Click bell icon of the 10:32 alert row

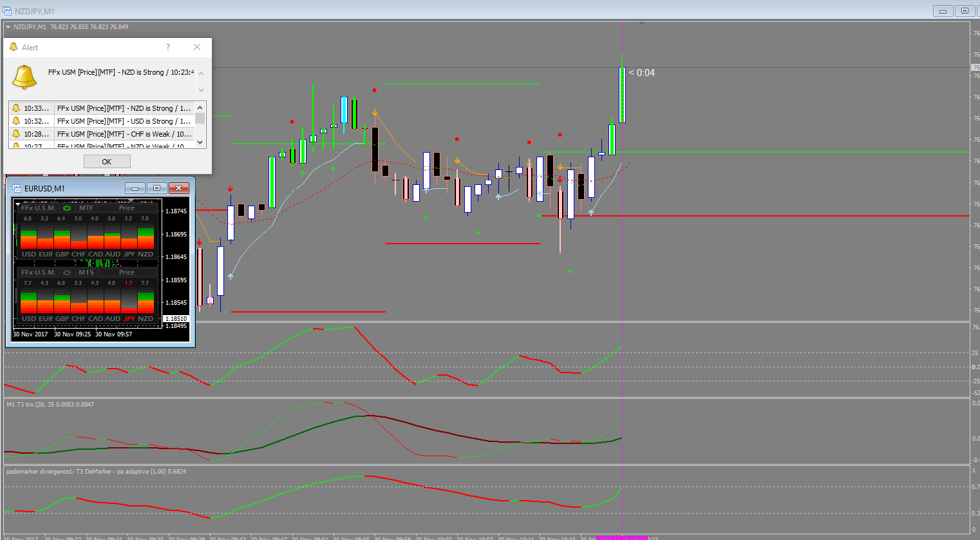tap(16, 121)
